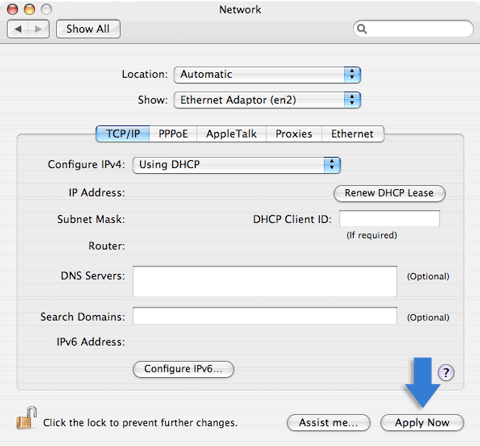Viewport: 480px width, 446px height.
Task: Expand the Configure IPv4 dropdown
Action: 236,165
